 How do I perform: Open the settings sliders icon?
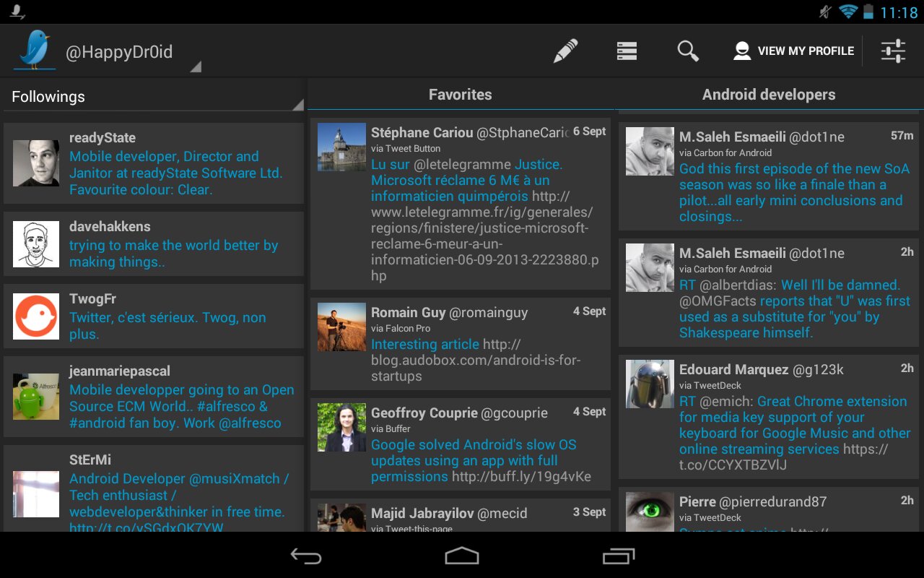coord(893,51)
